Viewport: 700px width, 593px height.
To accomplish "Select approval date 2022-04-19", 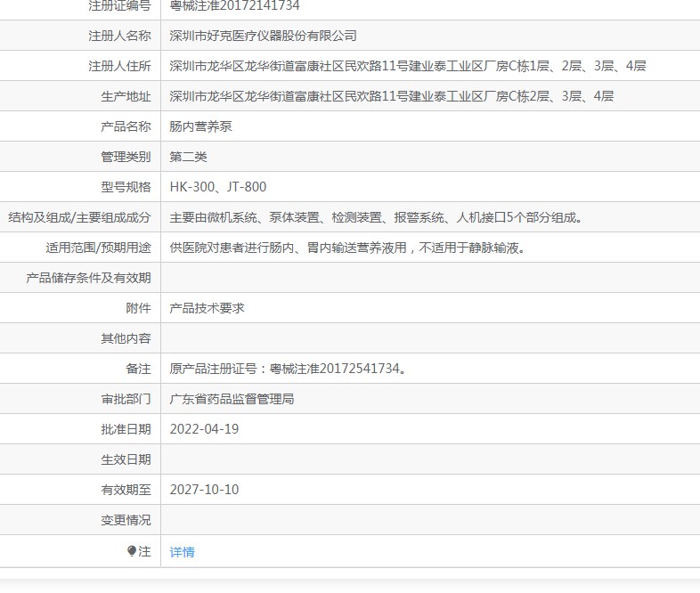I will (204, 429).
